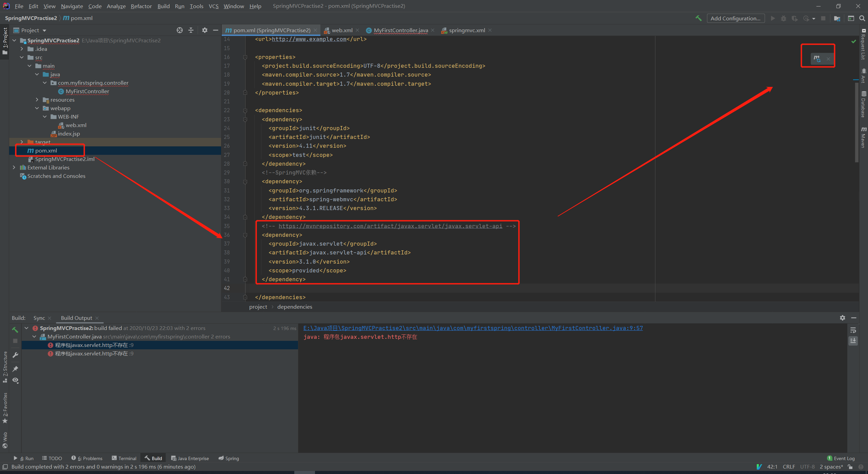Toggle scroll to end of build output

(x=853, y=341)
